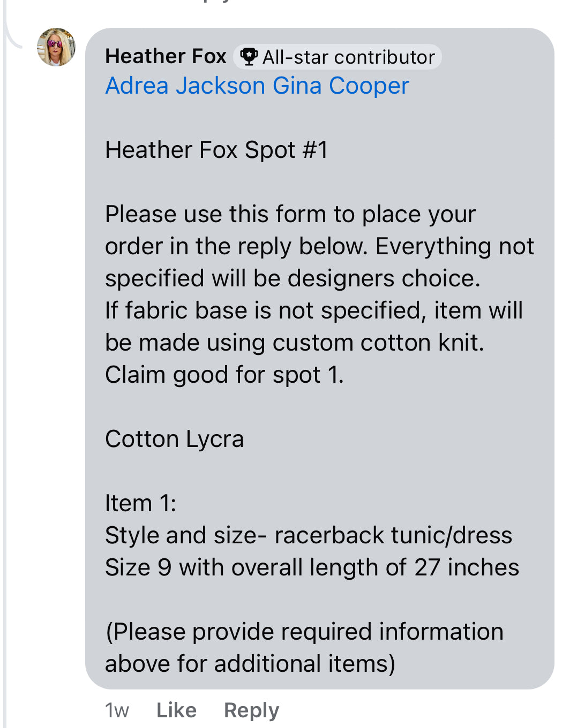Click the 'Style and size- racerback tunic/dress' line
Screen dimensions: 577x728
pos(308,535)
